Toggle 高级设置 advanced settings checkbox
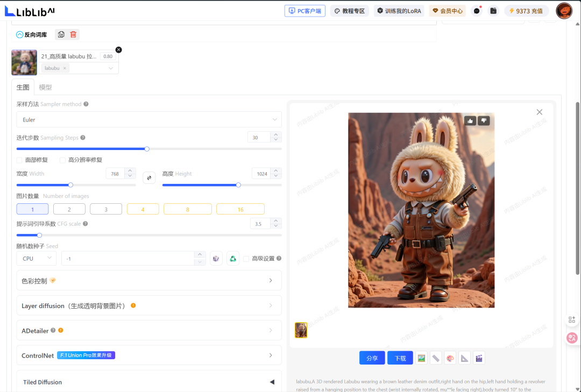Screen dimensions: 581x392 [246, 259]
